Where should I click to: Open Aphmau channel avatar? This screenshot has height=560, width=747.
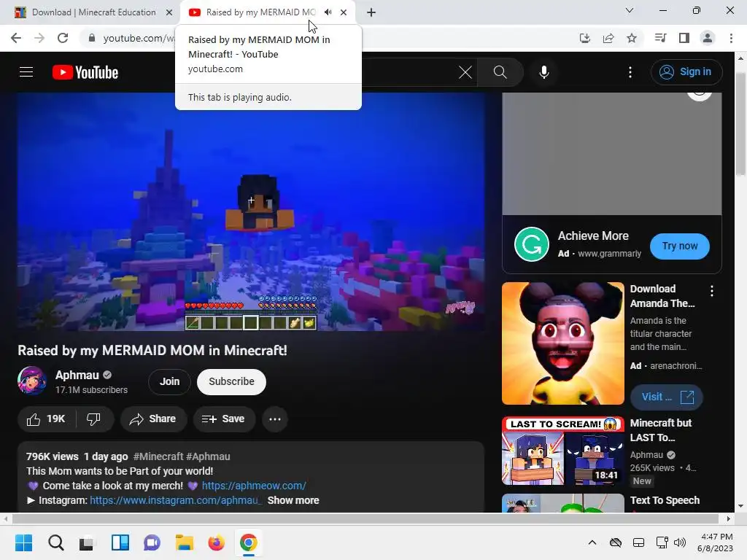[32, 381]
